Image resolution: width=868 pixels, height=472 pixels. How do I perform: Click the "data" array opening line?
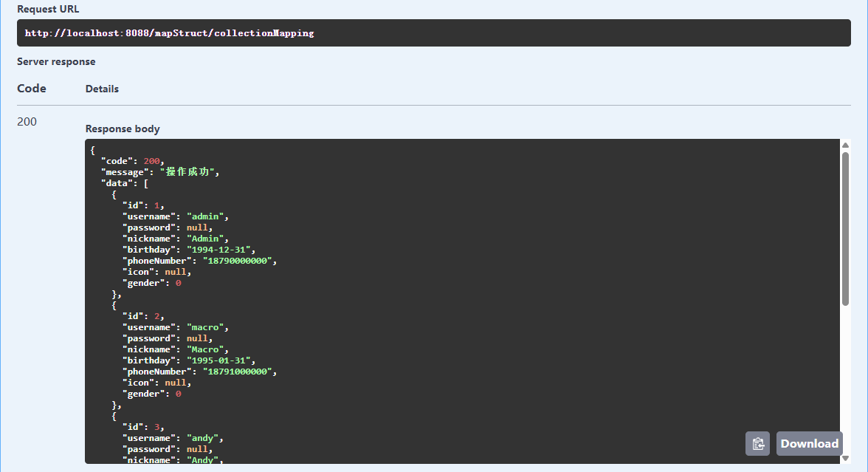pyautogui.click(x=125, y=183)
